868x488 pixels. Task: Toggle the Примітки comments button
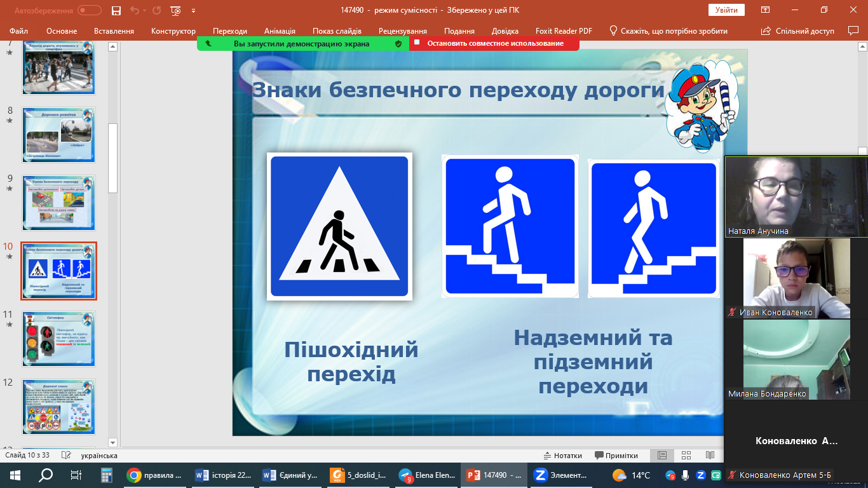tap(616, 456)
